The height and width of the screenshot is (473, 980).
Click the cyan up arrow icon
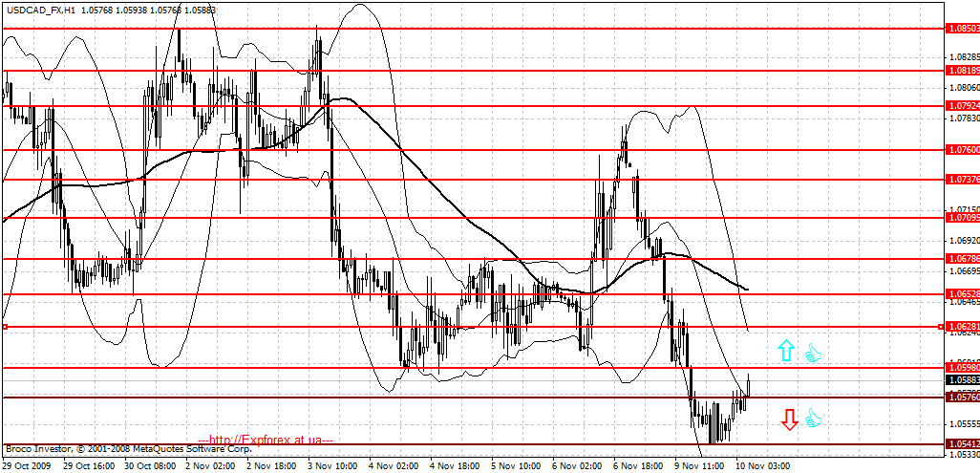click(786, 351)
